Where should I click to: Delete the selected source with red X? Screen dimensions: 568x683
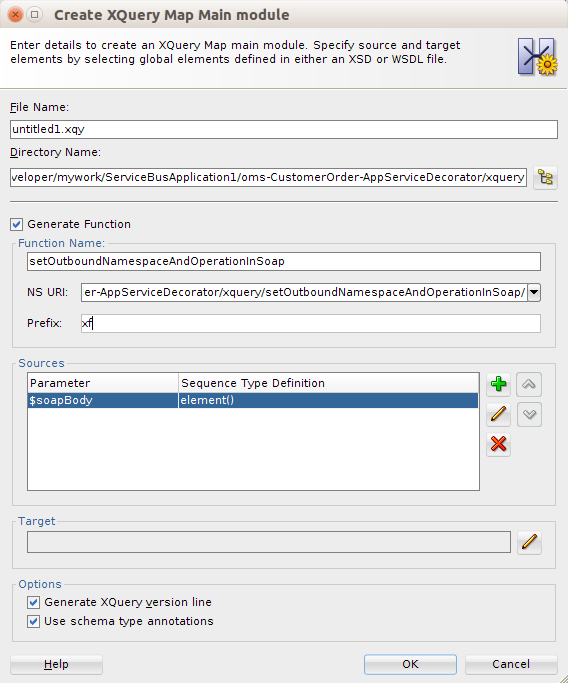click(x=498, y=444)
